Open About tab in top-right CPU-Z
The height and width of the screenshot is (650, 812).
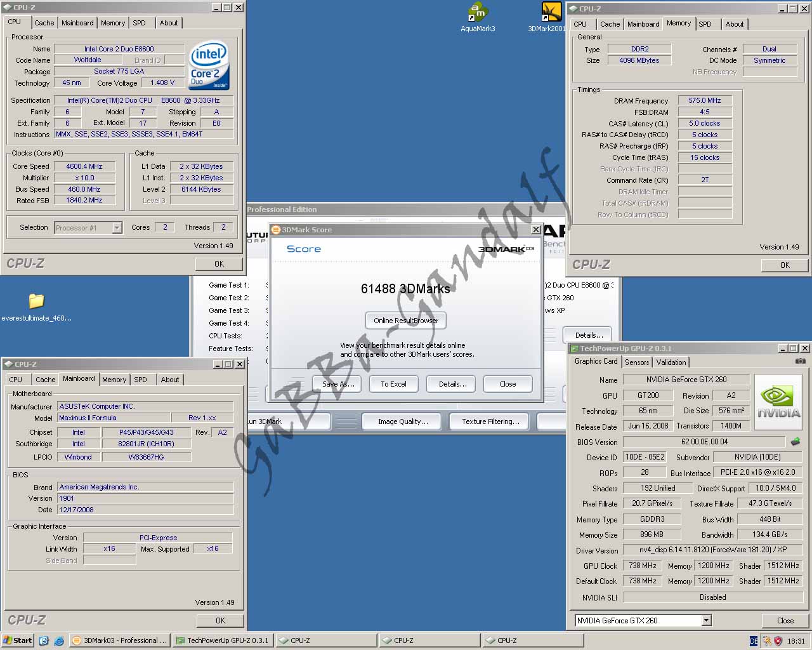735,24
